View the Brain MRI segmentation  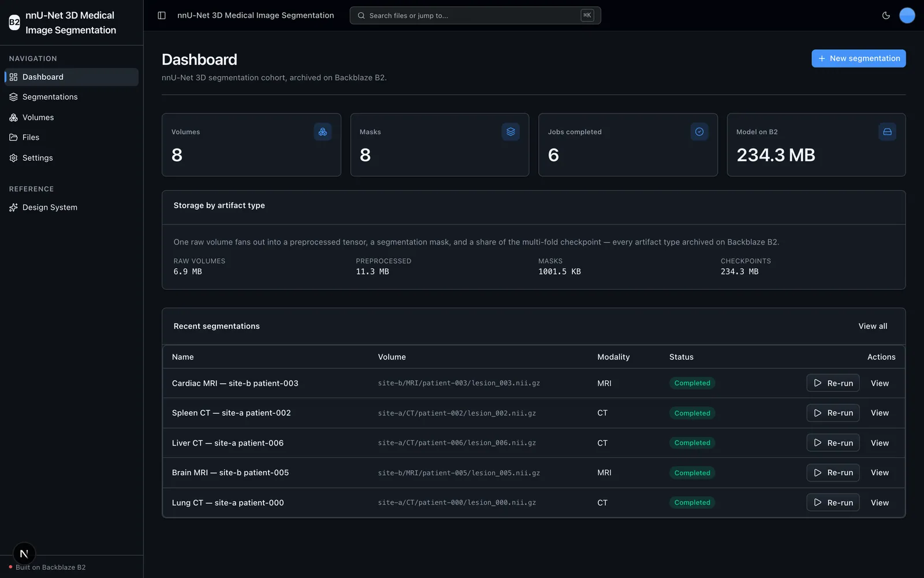coord(880,473)
